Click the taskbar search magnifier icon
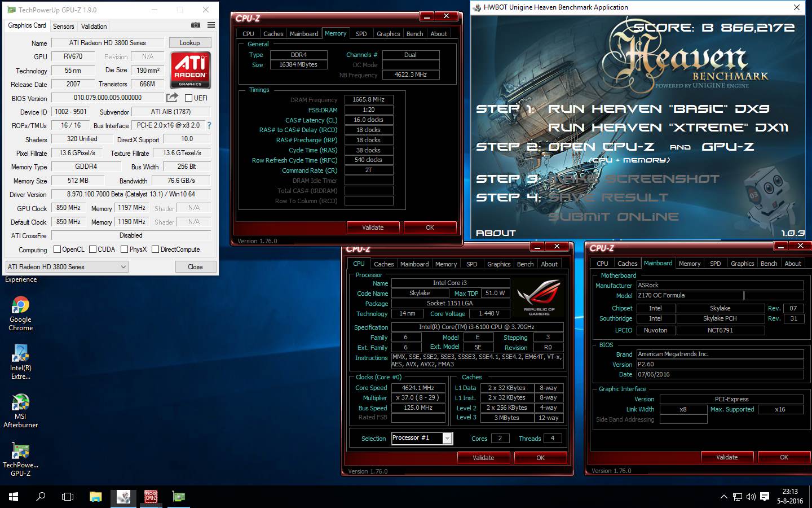This screenshot has width=812, height=508. pos(41,497)
